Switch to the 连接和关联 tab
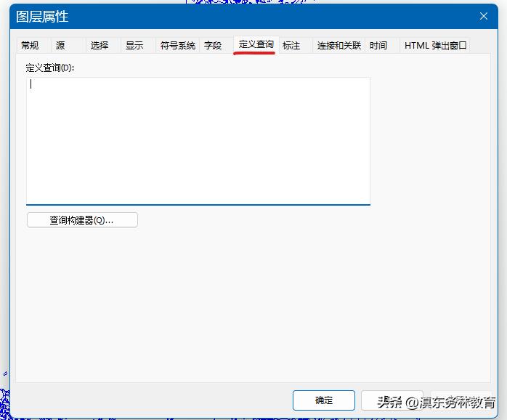The image size is (507, 420). (339, 46)
